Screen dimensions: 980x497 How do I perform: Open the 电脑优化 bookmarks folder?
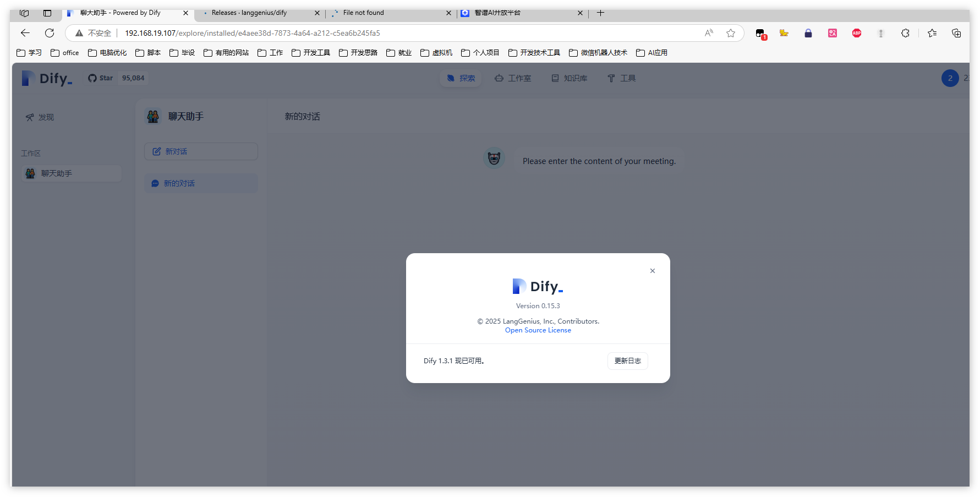[107, 53]
